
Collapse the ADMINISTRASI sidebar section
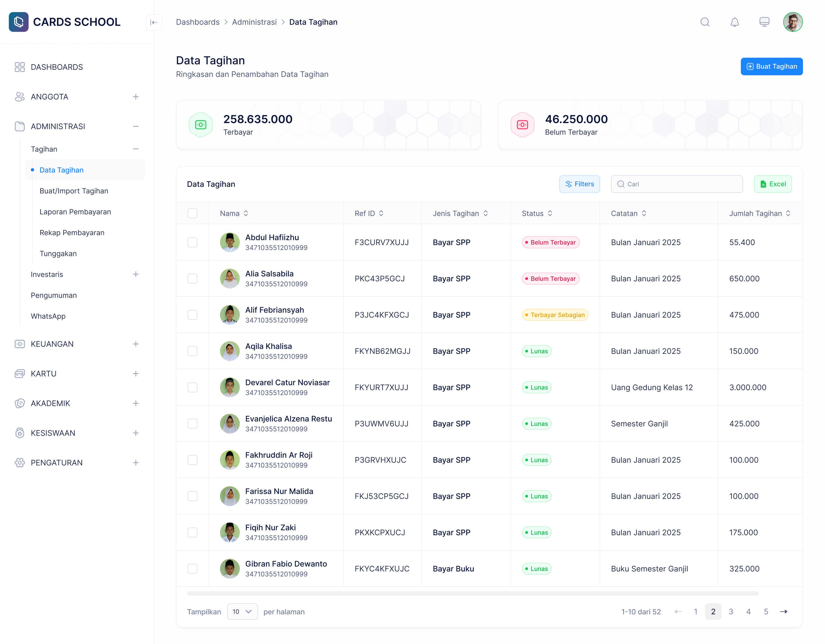[x=136, y=126]
